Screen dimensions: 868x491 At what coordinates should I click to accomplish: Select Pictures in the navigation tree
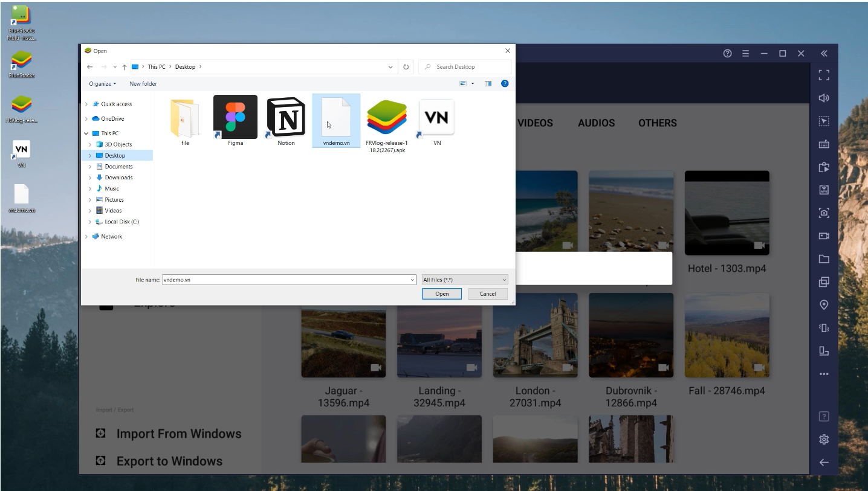click(114, 200)
